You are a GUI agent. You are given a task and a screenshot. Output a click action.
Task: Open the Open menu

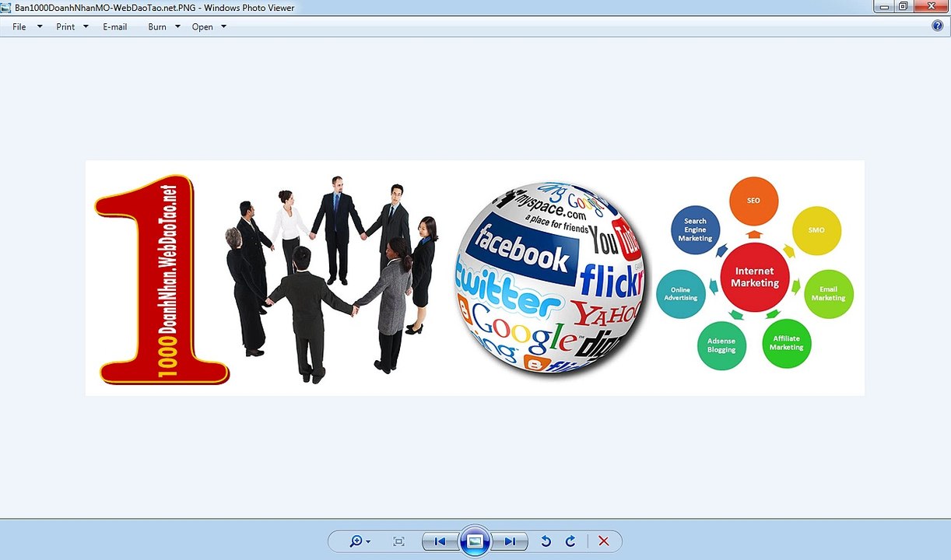(202, 26)
